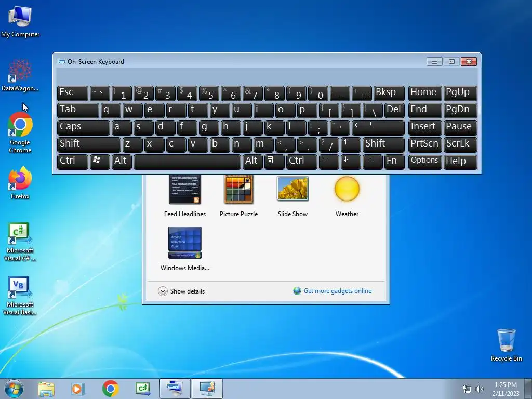Viewport: 532px width, 399px height.
Task: Click the left arrow key
Action: [x=329, y=162]
